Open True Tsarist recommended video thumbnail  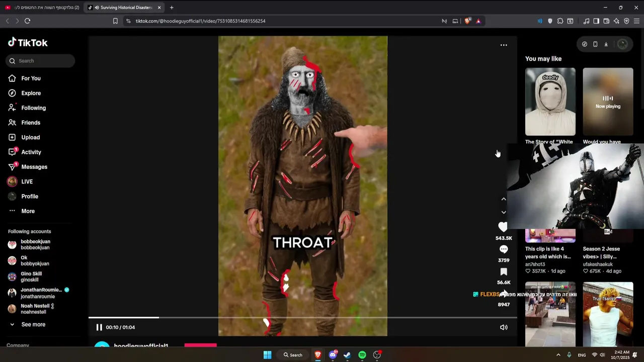point(608,314)
